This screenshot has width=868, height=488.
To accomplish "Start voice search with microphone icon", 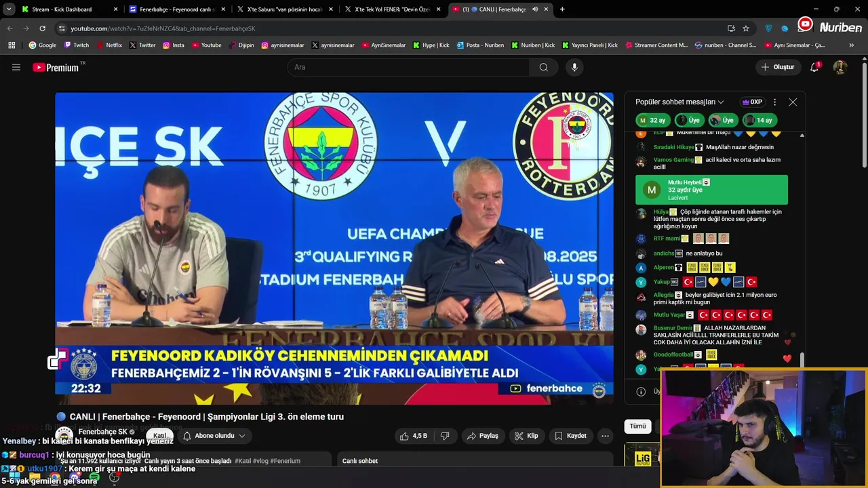I will [x=574, y=67].
